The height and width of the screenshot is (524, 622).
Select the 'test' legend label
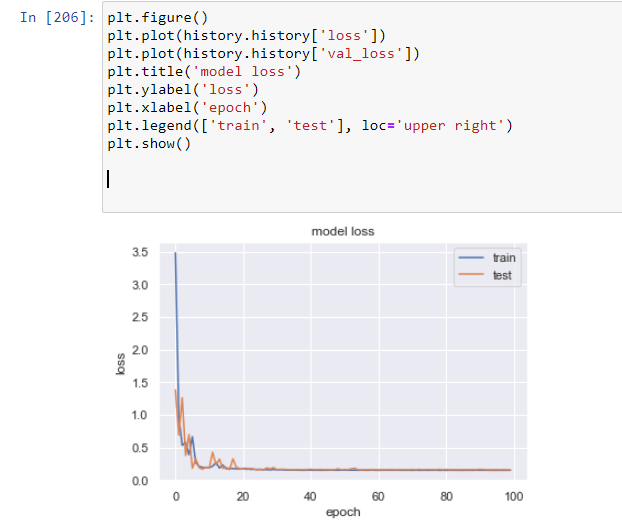[503, 274]
